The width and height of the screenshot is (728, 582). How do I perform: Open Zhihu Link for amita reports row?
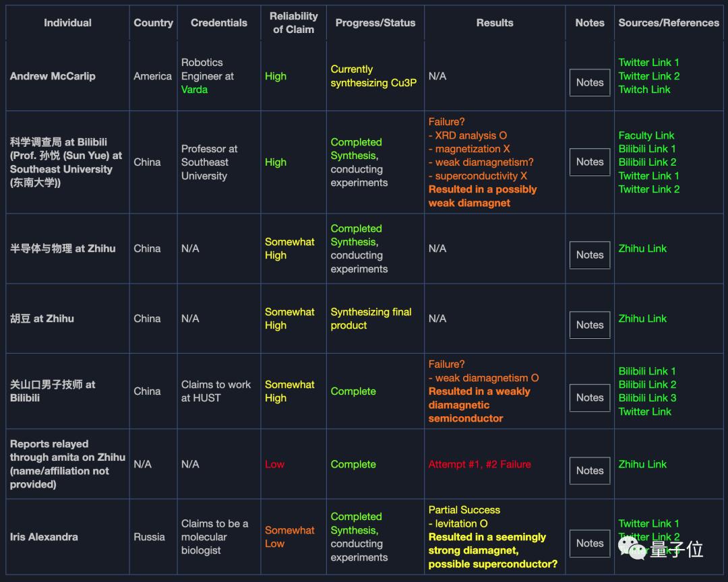pyautogui.click(x=642, y=464)
